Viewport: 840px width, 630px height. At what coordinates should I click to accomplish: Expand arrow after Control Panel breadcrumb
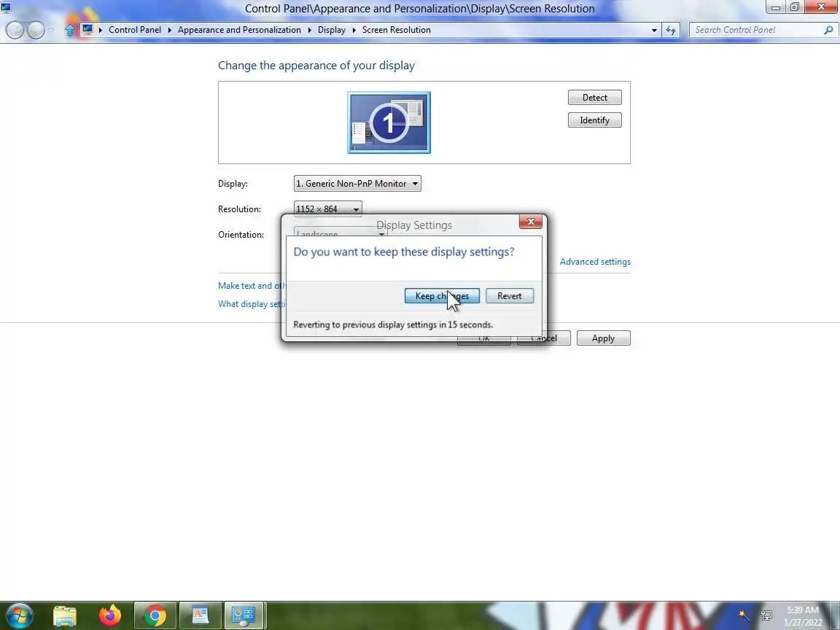coord(169,30)
